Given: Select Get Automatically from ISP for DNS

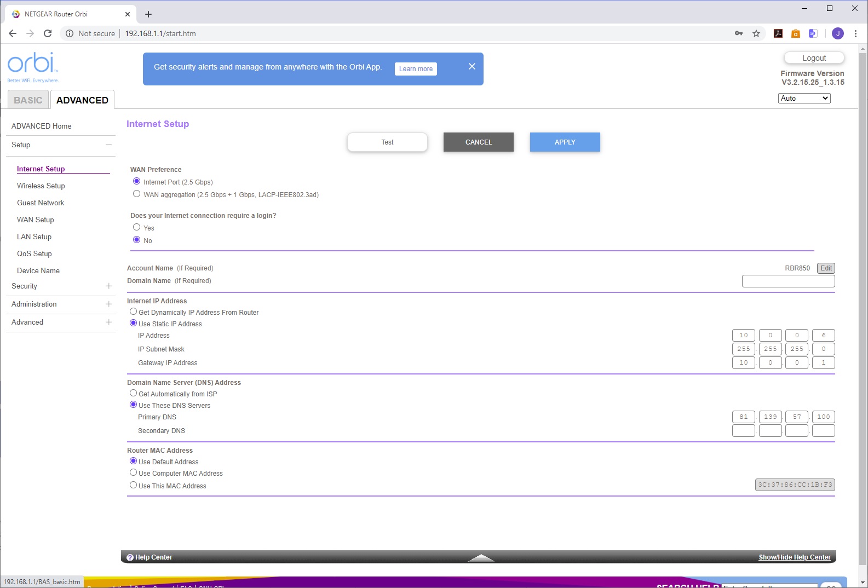Looking at the screenshot, I should pyautogui.click(x=133, y=393).
